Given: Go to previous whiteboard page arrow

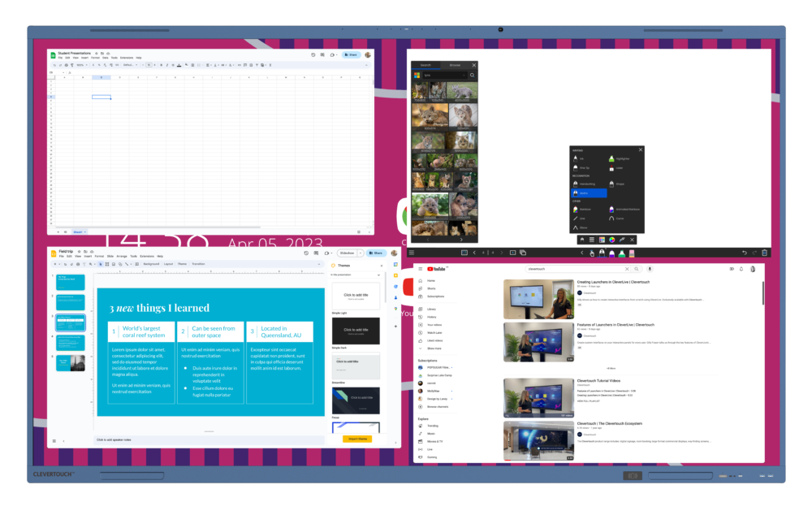Looking at the screenshot, I should [x=474, y=253].
